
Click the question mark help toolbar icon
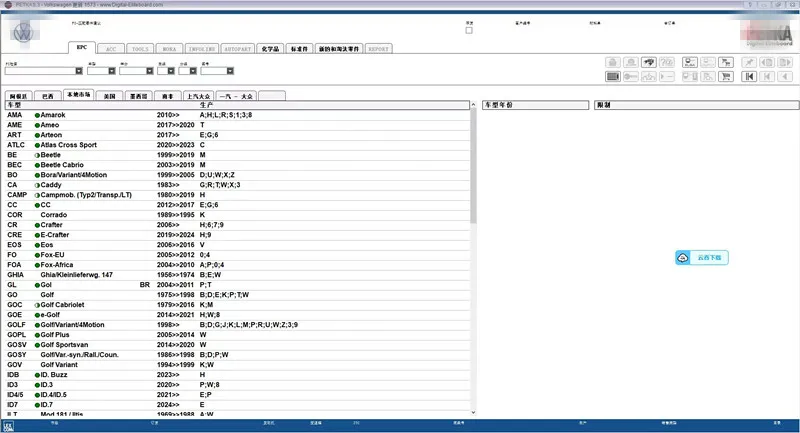[x=667, y=62]
